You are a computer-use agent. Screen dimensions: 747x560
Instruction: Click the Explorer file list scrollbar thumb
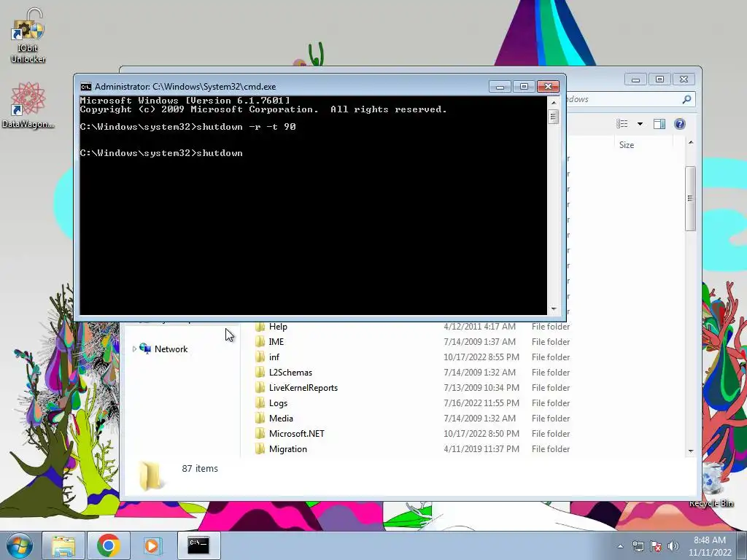pos(691,198)
